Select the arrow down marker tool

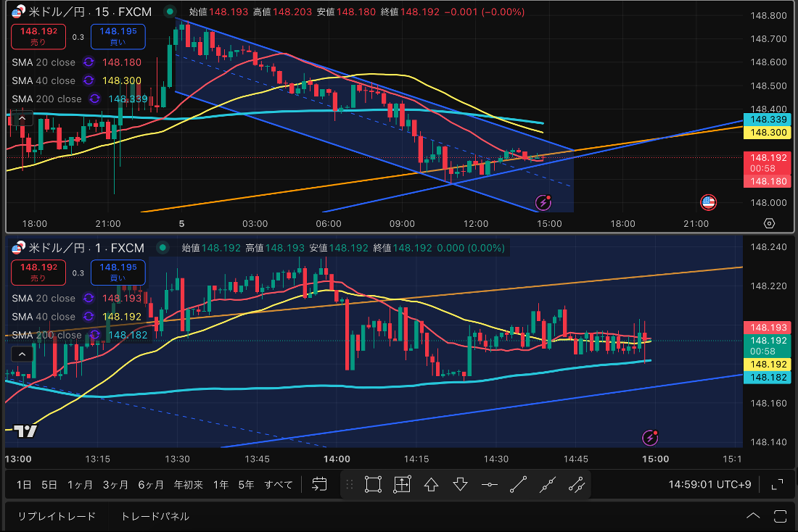[x=461, y=484]
